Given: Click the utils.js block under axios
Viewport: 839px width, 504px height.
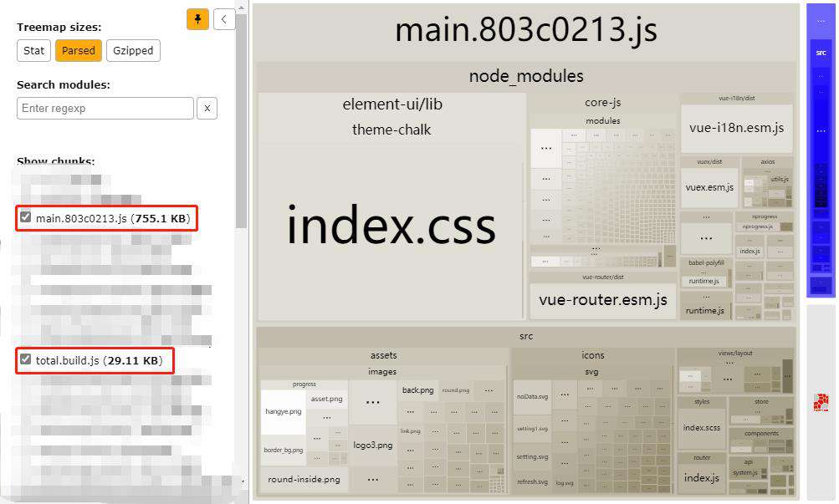Looking at the screenshot, I should coord(780,180).
